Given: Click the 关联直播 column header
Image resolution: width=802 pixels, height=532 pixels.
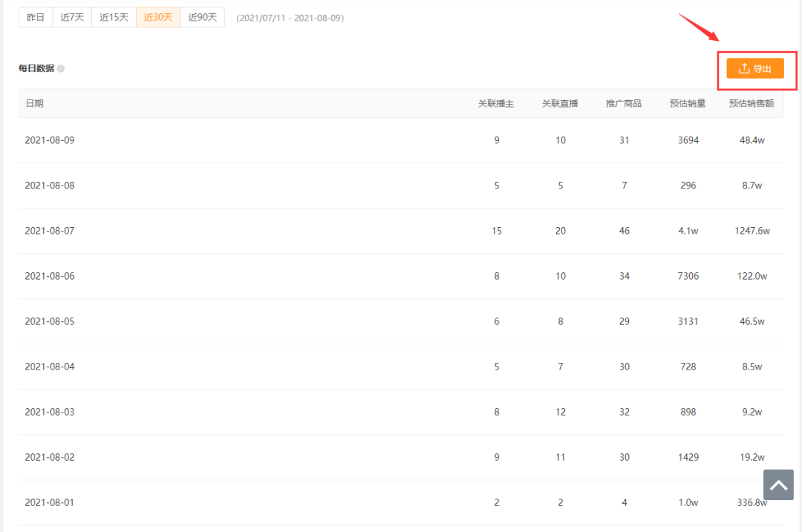Looking at the screenshot, I should (x=560, y=104).
